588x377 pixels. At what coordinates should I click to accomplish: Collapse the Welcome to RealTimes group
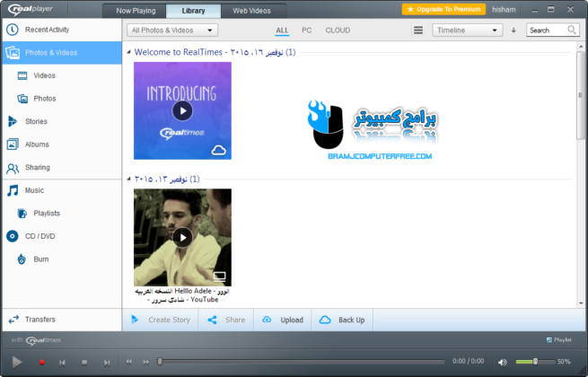click(x=128, y=52)
